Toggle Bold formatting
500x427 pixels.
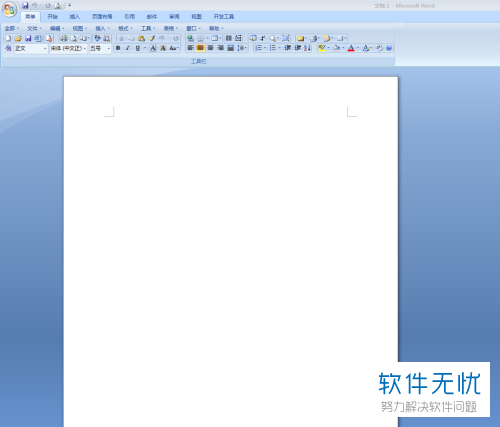(x=118, y=48)
